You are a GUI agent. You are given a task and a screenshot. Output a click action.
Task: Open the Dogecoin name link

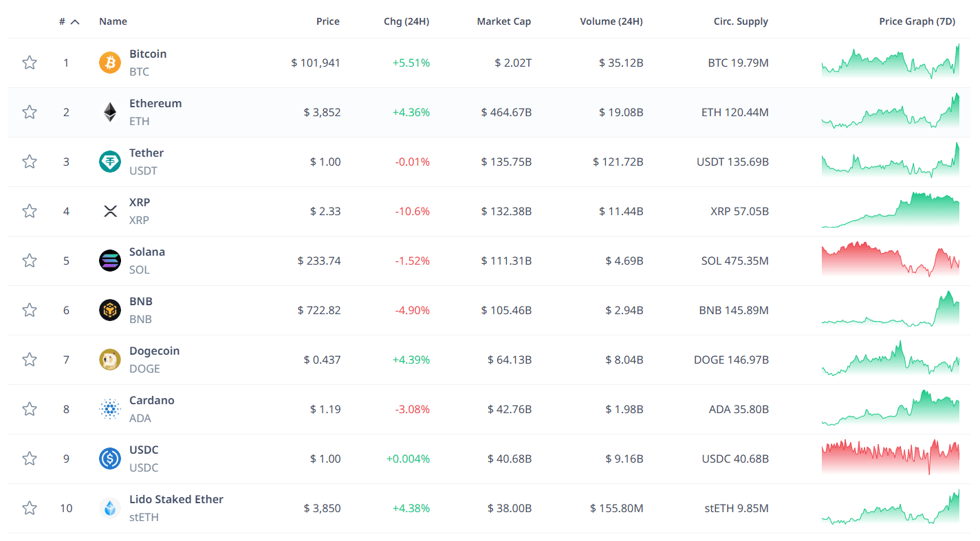(155, 351)
